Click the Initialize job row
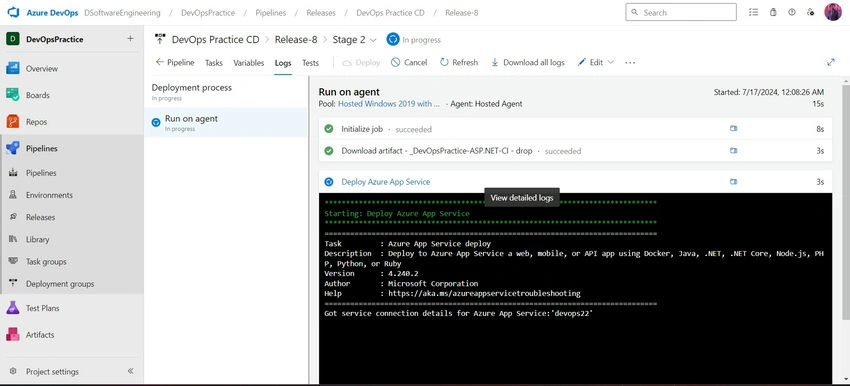 (x=575, y=129)
